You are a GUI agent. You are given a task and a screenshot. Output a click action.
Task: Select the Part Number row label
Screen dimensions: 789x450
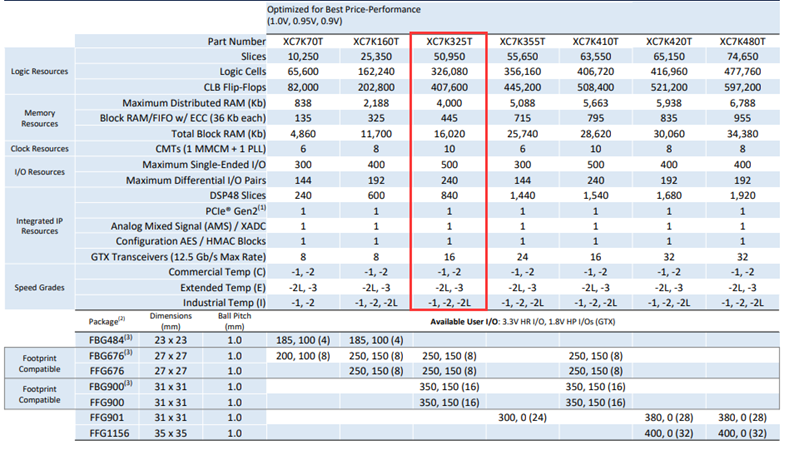click(x=236, y=41)
